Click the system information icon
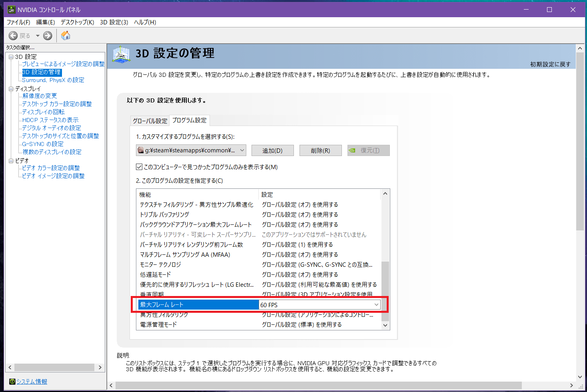 tap(12, 382)
